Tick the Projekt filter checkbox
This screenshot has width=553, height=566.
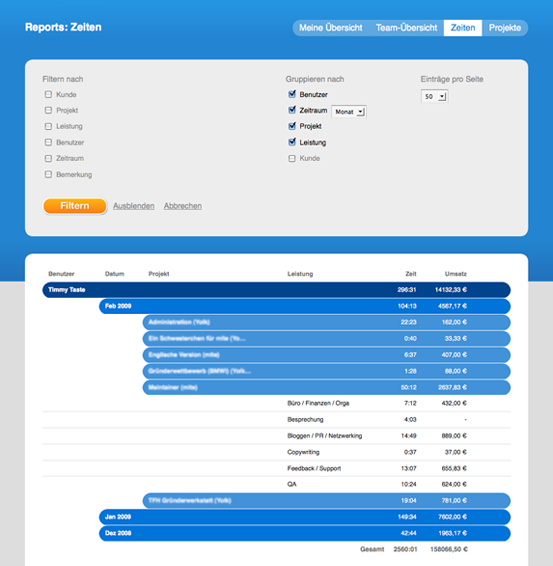tap(48, 110)
